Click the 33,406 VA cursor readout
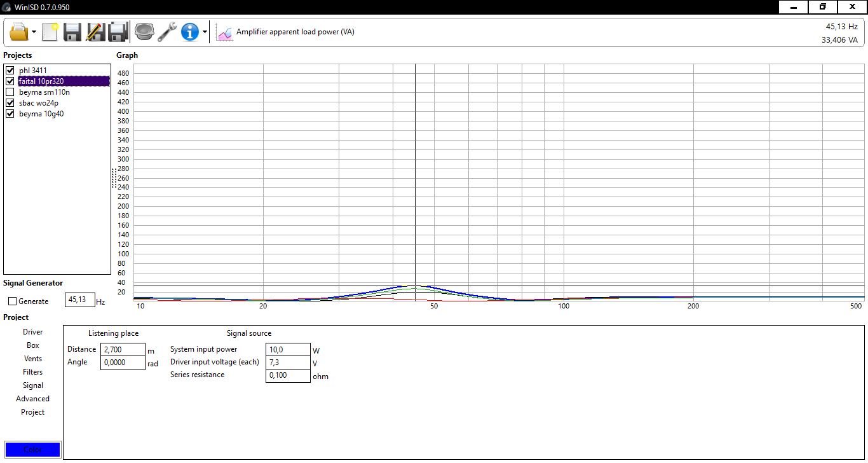Viewport: 868px width, 463px height. 839,40
